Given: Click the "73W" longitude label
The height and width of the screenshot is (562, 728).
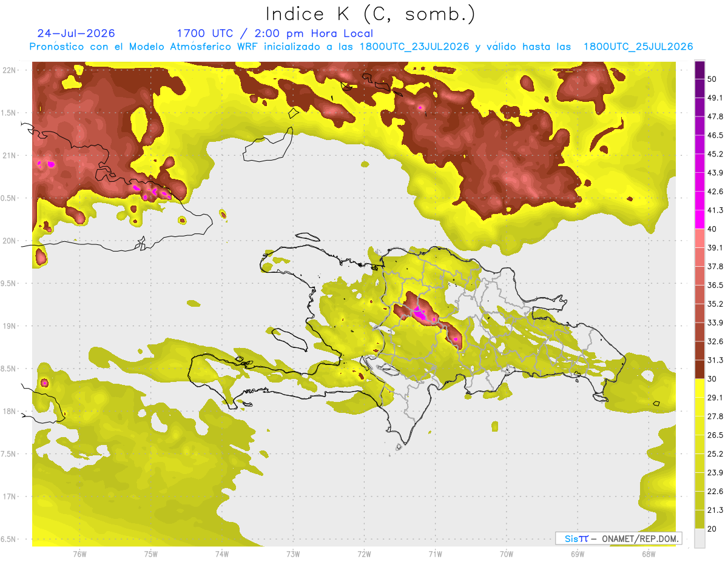Looking at the screenshot, I should click(x=293, y=554).
